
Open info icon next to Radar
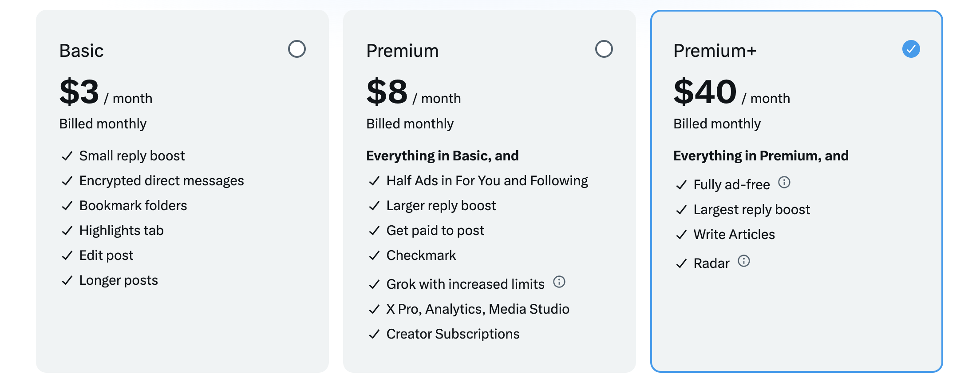[744, 261]
